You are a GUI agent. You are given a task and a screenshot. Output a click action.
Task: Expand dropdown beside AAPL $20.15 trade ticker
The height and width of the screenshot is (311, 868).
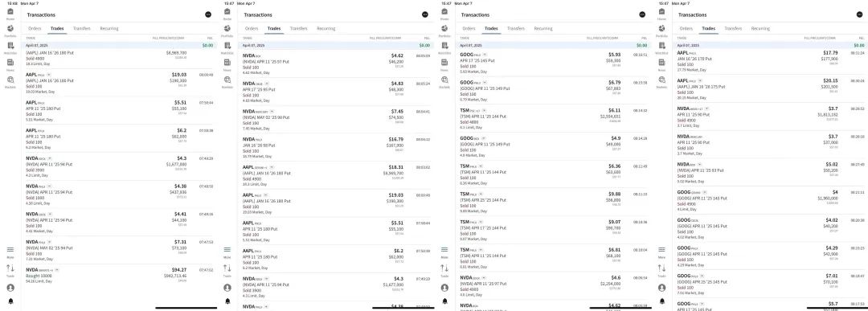700,80
